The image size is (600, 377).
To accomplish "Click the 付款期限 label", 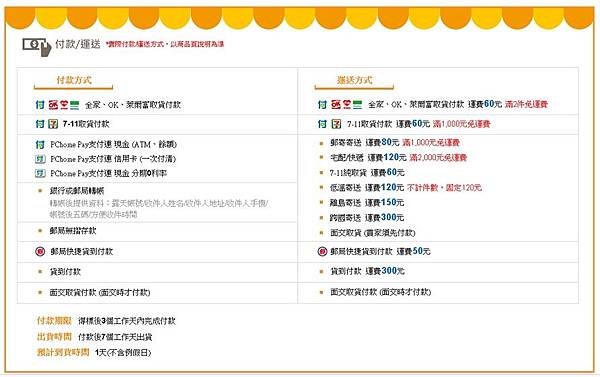I will [54, 321].
